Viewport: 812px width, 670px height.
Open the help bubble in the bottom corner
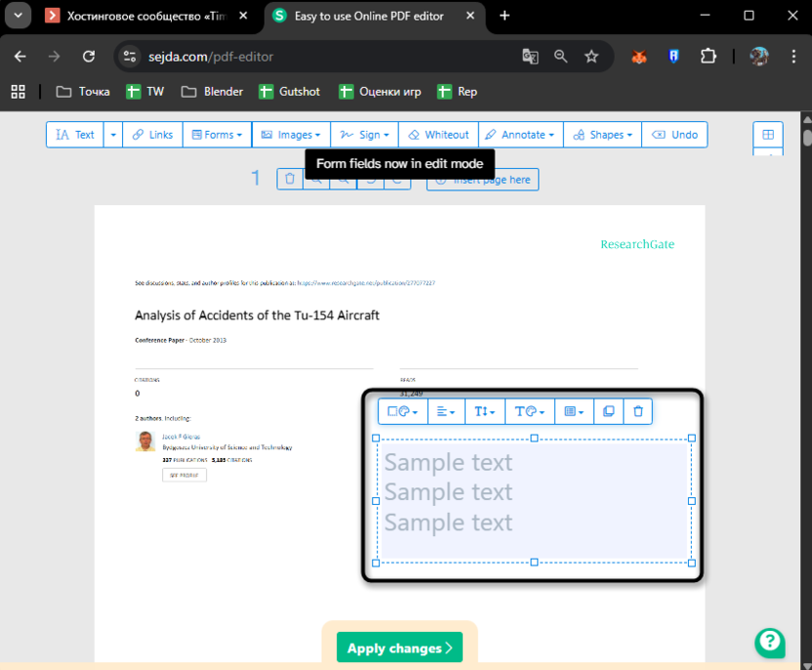(x=769, y=643)
